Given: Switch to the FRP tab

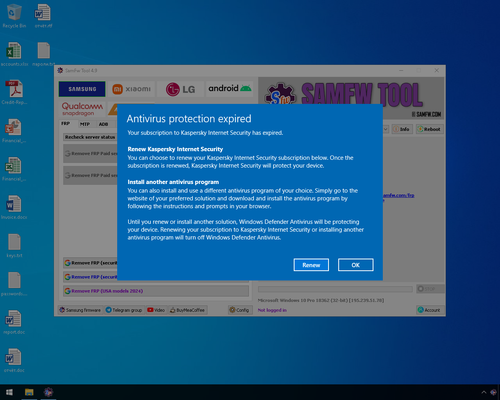Looking at the screenshot, I should click(65, 124).
